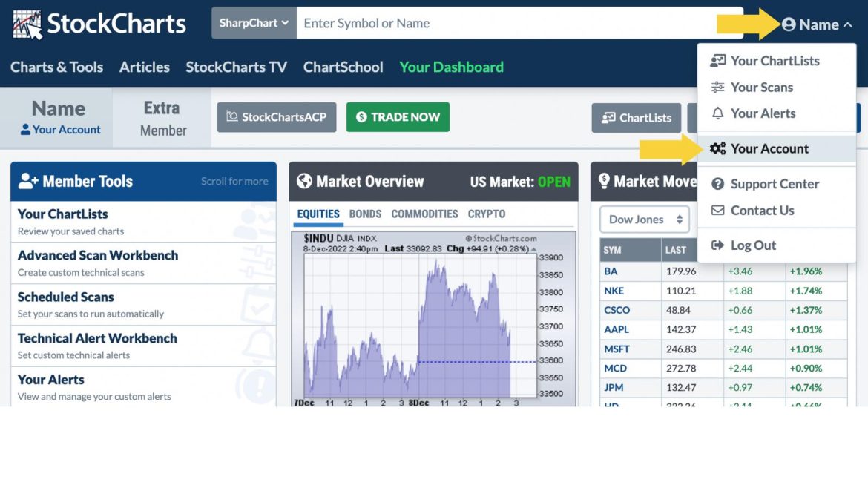This screenshot has width=868, height=488.
Task: Open the ChartLists toolbar button
Action: pos(636,117)
